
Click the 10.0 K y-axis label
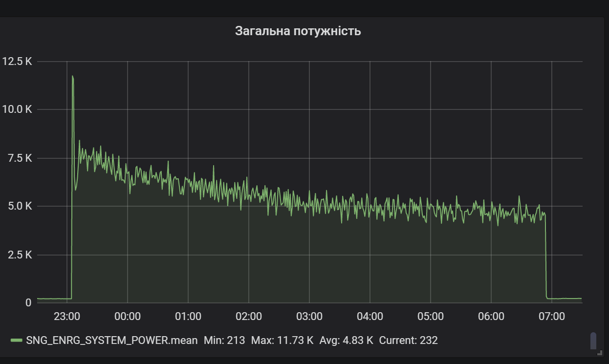tap(17, 109)
